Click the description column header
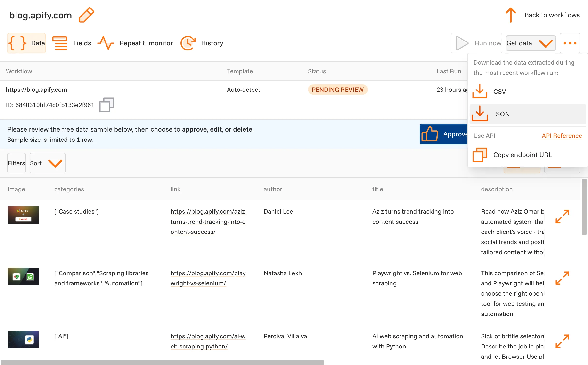 [x=497, y=189]
